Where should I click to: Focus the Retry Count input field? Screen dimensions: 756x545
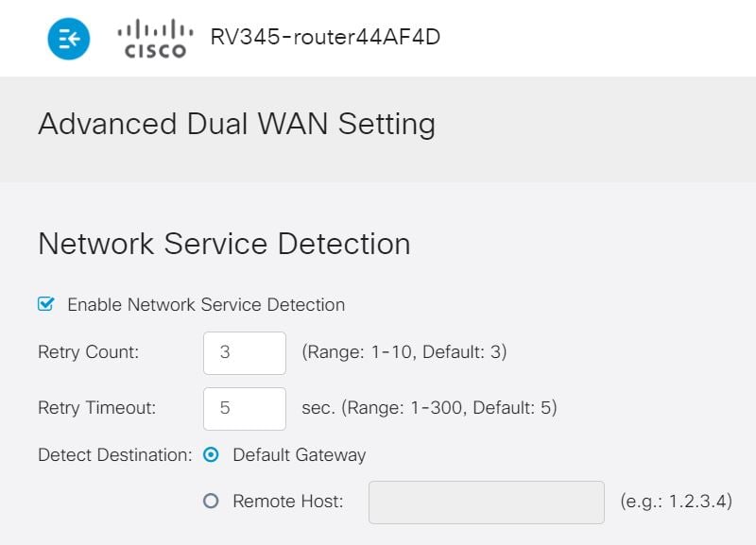click(244, 352)
